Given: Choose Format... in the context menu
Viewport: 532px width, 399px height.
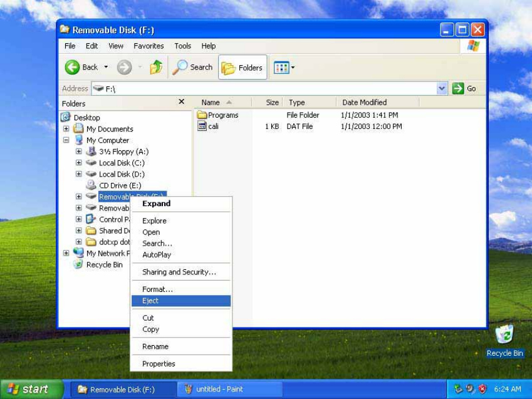Looking at the screenshot, I should tap(181, 289).
